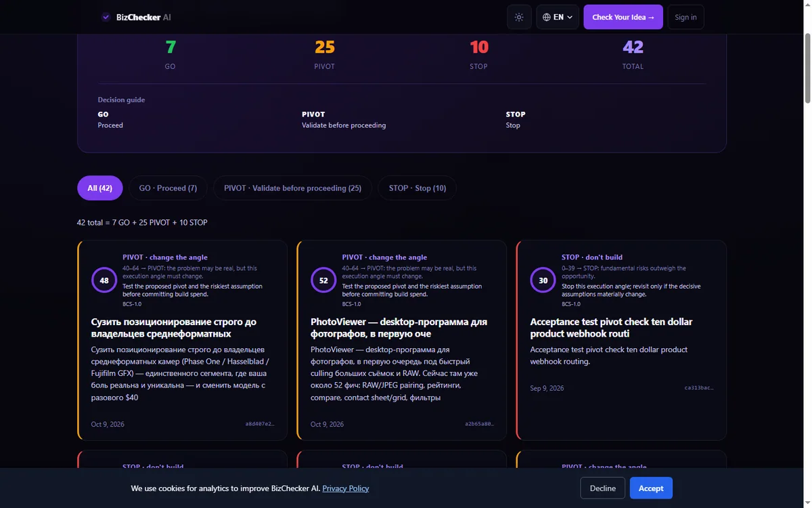The height and width of the screenshot is (508, 812).
Task: Open the "Сузить позиционирование строго до владельцев" card title
Action: point(174,328)
